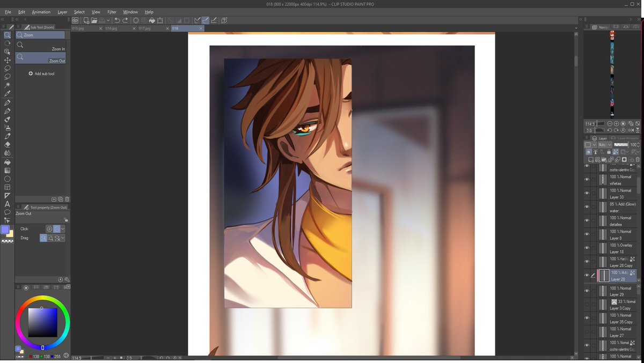
Task: Toggle visibility of the water layer
Action: pos(587,207)
